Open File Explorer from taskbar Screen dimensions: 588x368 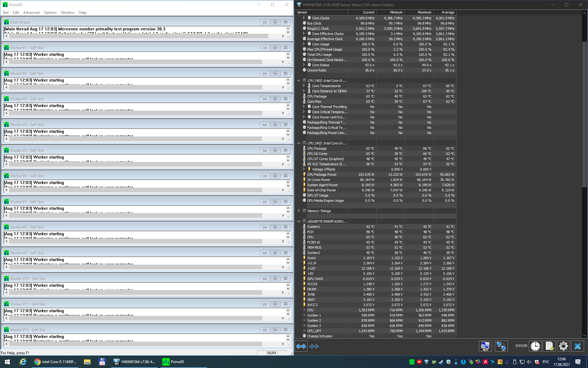coord(87,362)
